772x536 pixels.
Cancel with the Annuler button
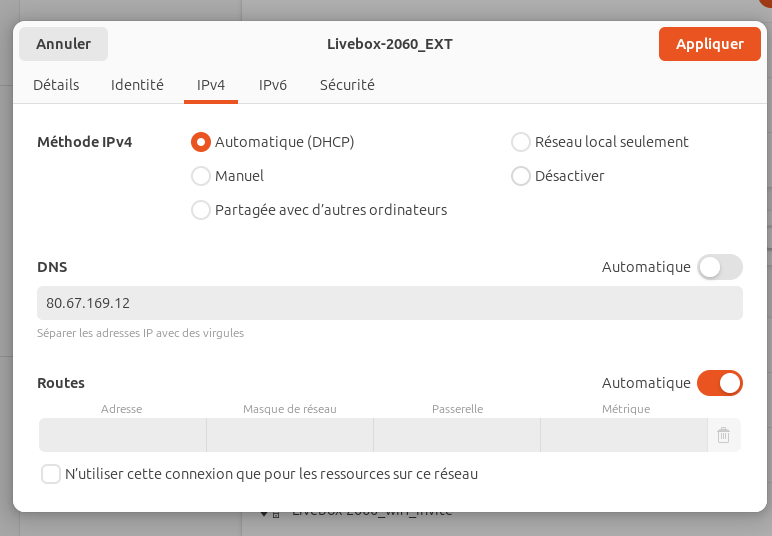click(x=64, y=44)
